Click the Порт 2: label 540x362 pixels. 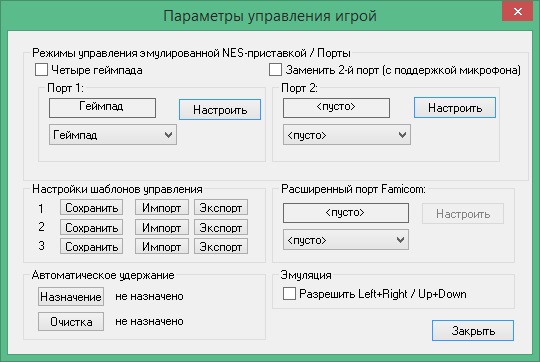point(299,88)
